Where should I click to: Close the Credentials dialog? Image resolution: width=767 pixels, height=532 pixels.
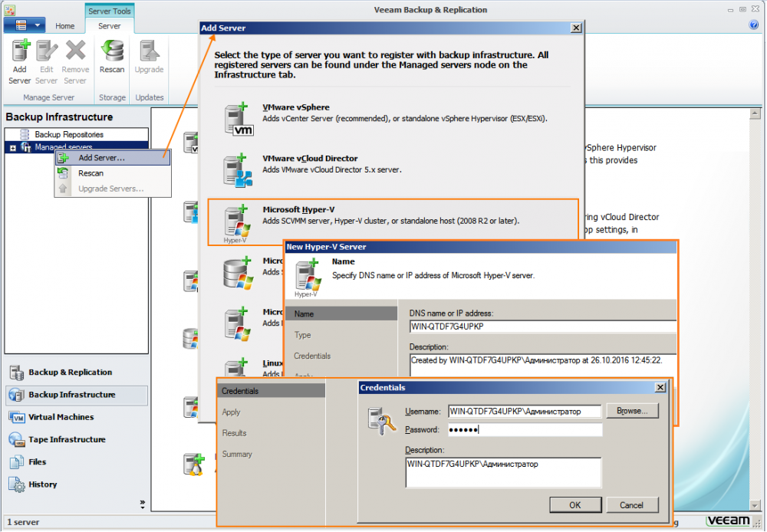(660, 387)
